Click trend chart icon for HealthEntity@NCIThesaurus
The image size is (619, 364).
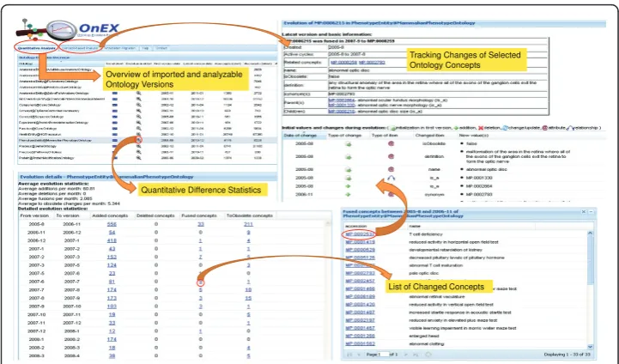[x=114, y=134]
